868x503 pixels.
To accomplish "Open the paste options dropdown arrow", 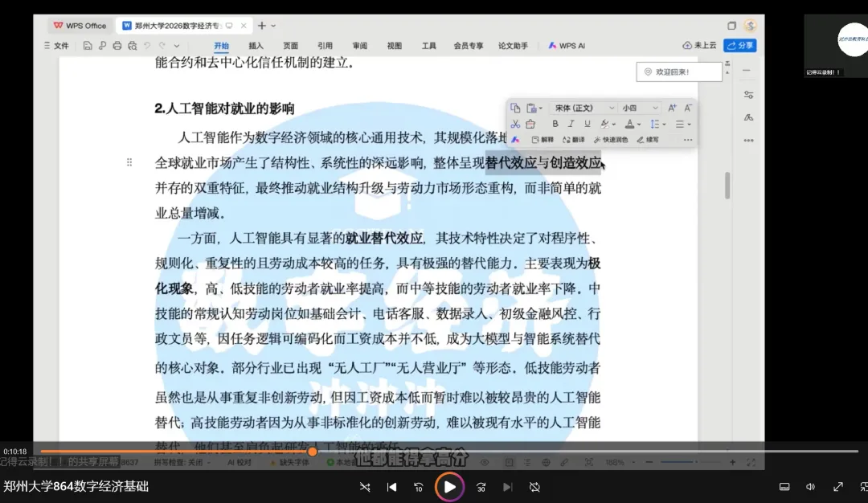I will pyautogui.click(x=541, y=108).
